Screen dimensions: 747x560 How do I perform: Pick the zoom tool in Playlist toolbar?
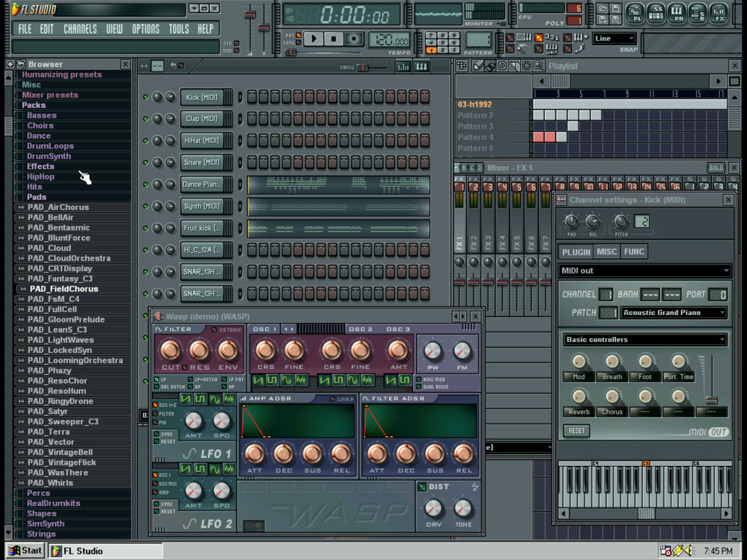(x=538, y=66)
